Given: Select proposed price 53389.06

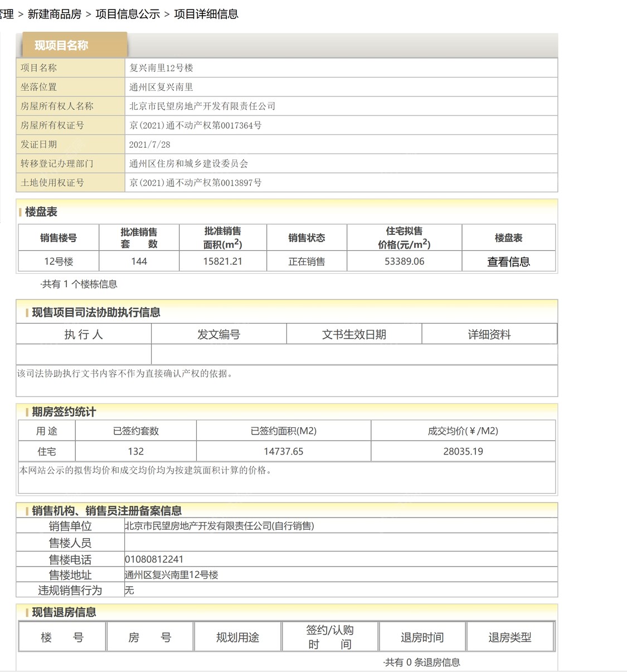Looking at the screenshot, I should click(404, 261).
